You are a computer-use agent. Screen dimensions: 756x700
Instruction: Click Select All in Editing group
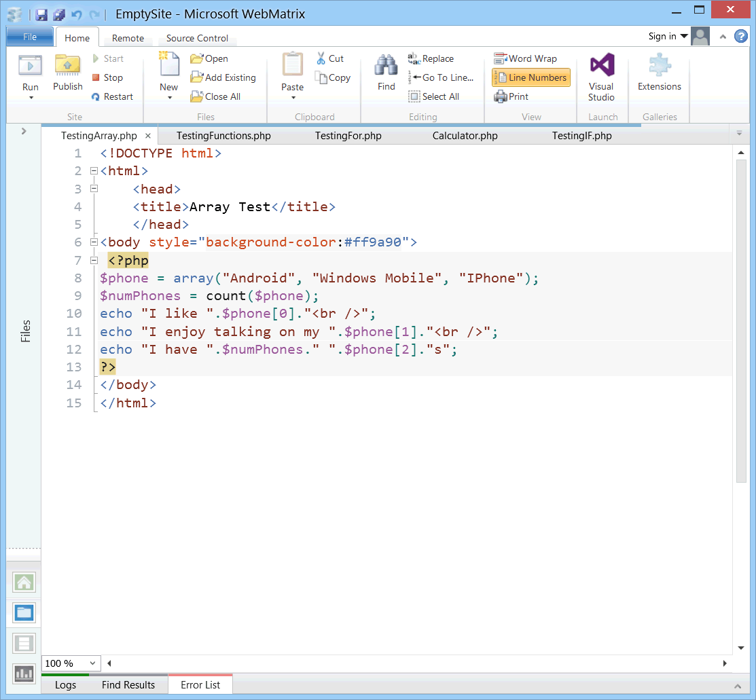433,96
